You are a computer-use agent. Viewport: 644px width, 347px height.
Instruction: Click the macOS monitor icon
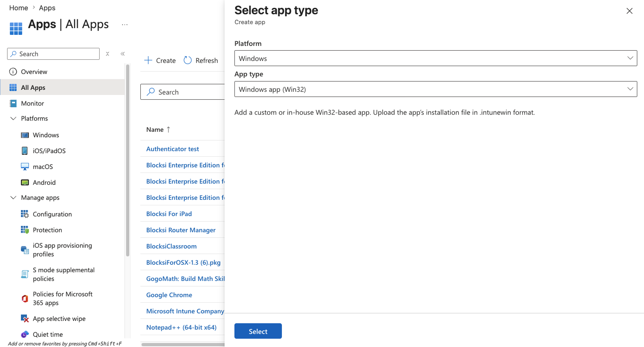tap(25, 167)
